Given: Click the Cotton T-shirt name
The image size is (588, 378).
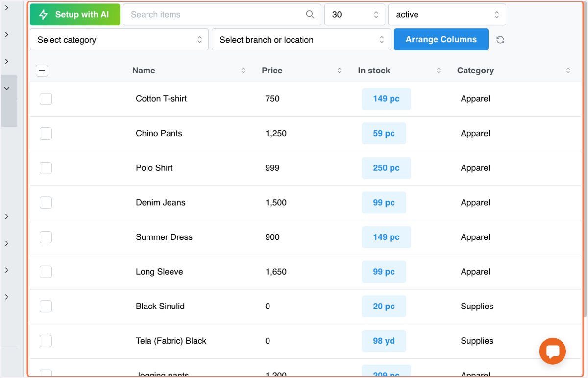Looking at the screenshot, I should [x=161, y=99].
